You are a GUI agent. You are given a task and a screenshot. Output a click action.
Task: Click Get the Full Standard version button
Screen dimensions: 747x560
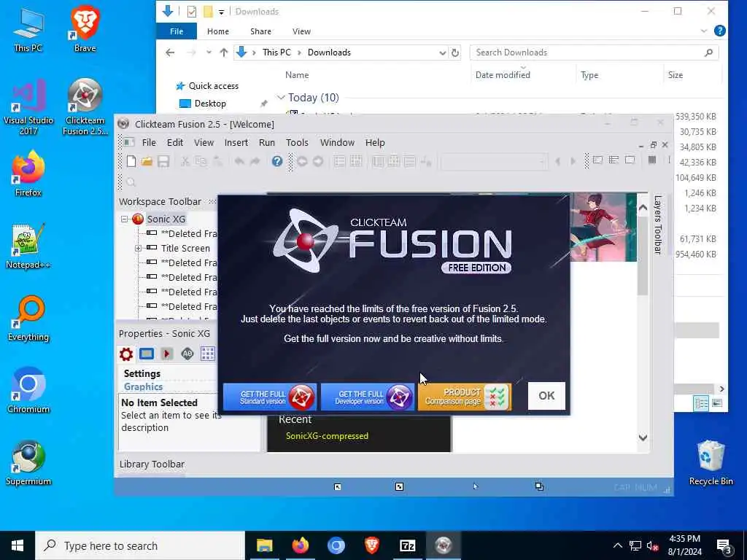[269, 397]
